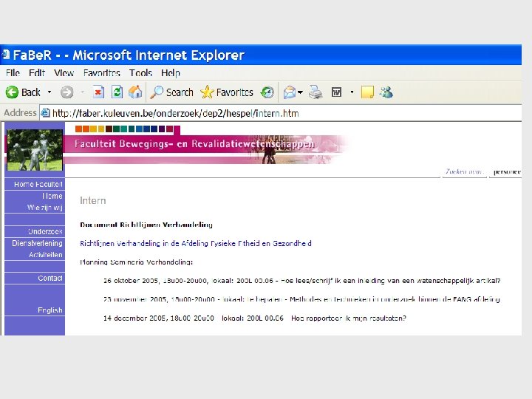
Task: Click the 26 oktober 2005 seminar line
Action: tap(302, 281)
